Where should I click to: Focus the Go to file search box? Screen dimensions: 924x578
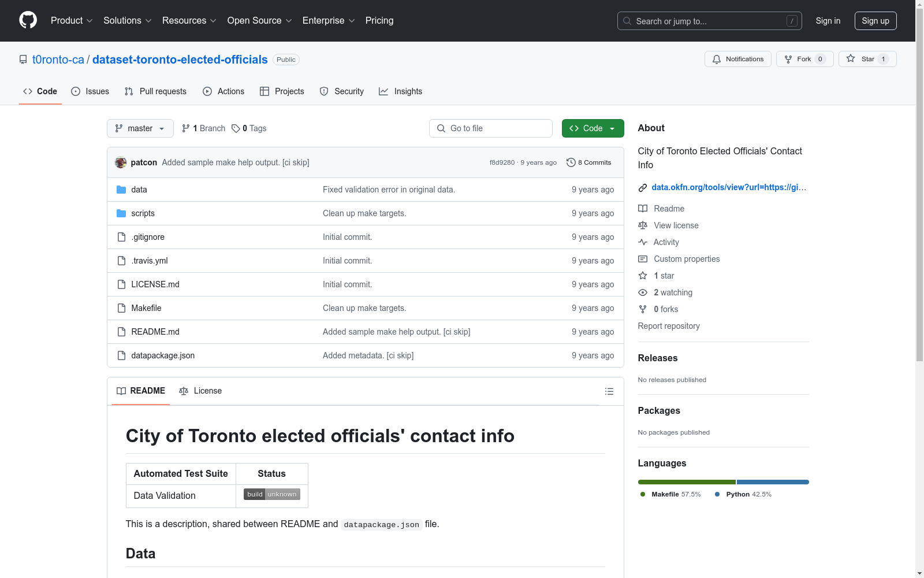(491, 128)
